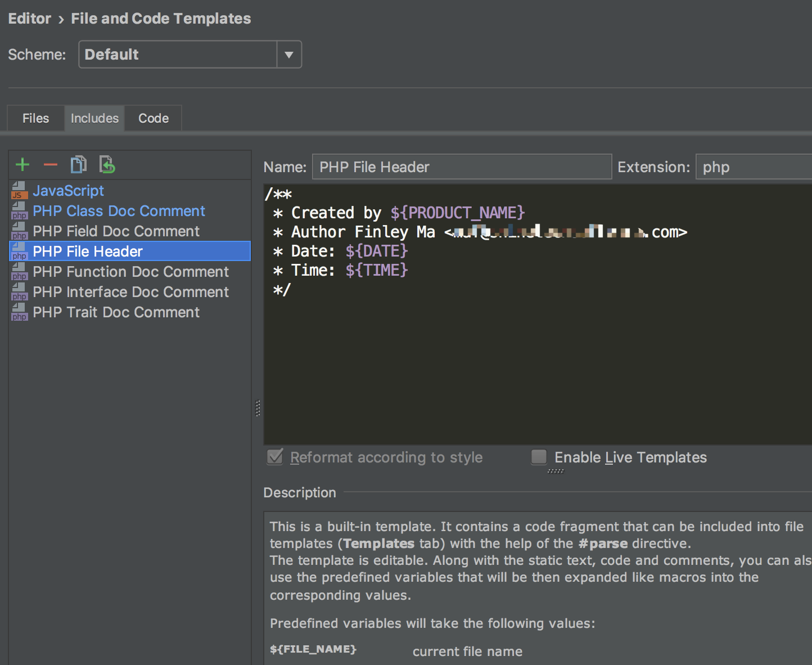Click the PHP Class Doc Comment file icon
This screenshot has width=812, height=665.
(x=19, y=211)
